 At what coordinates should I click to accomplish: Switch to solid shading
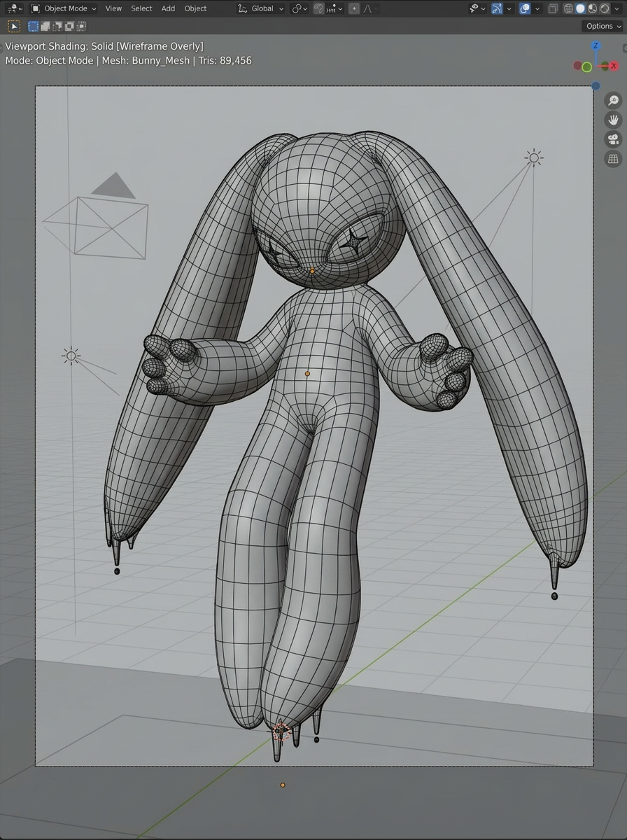[580, 8]
